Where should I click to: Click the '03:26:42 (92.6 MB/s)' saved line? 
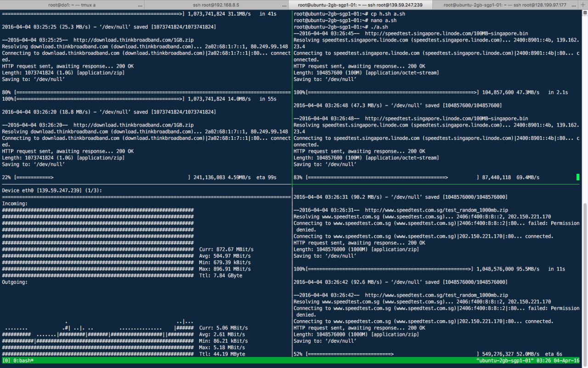click(401, 282)
